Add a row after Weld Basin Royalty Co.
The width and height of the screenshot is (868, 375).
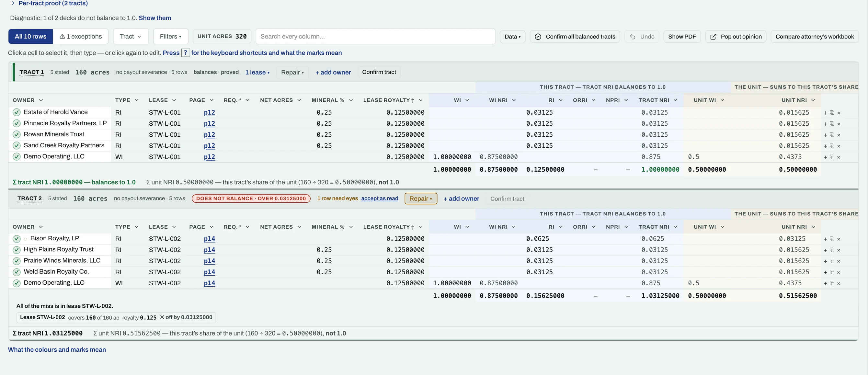[825, 273]
